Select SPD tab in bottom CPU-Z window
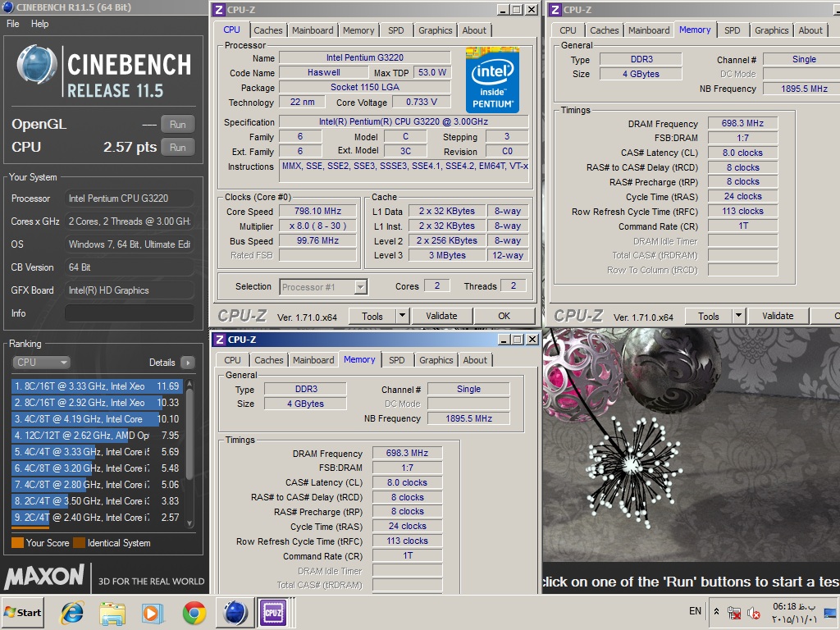Screen dimensions: 840x630 click(x=397, y=361)
